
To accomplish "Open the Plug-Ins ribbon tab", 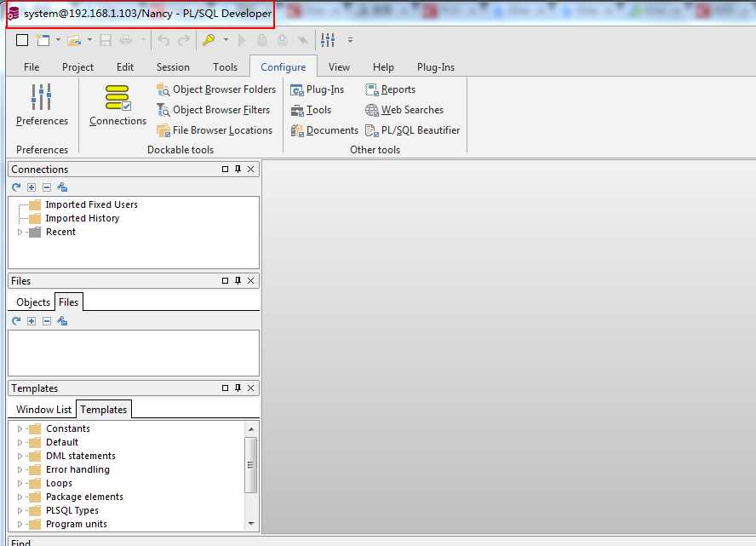I will click(x=435, y=67).
